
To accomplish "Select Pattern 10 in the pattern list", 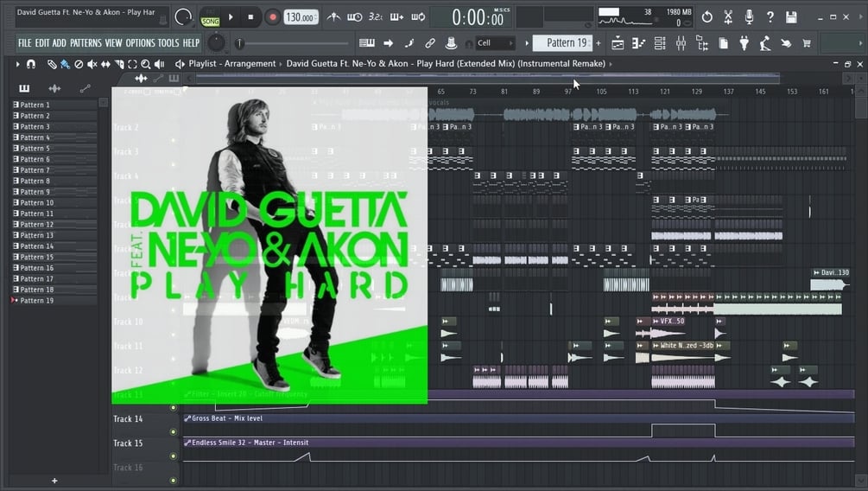I will coord(54,203).
